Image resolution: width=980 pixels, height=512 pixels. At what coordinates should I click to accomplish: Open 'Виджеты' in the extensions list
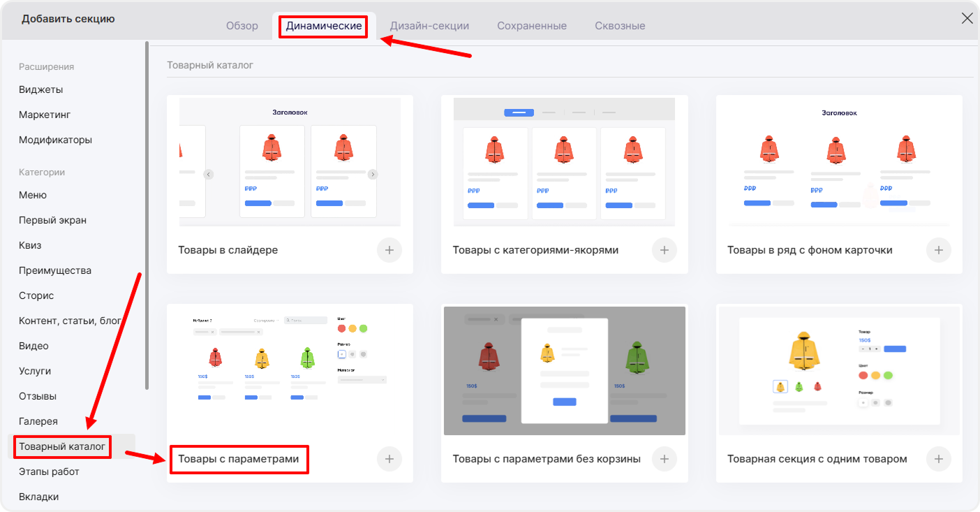pos(40,89)
